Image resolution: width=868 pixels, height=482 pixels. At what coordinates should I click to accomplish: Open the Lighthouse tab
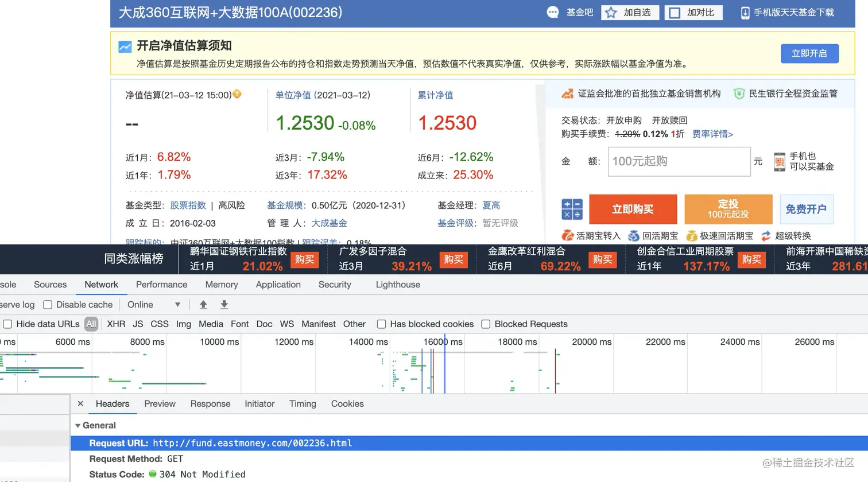398,284
